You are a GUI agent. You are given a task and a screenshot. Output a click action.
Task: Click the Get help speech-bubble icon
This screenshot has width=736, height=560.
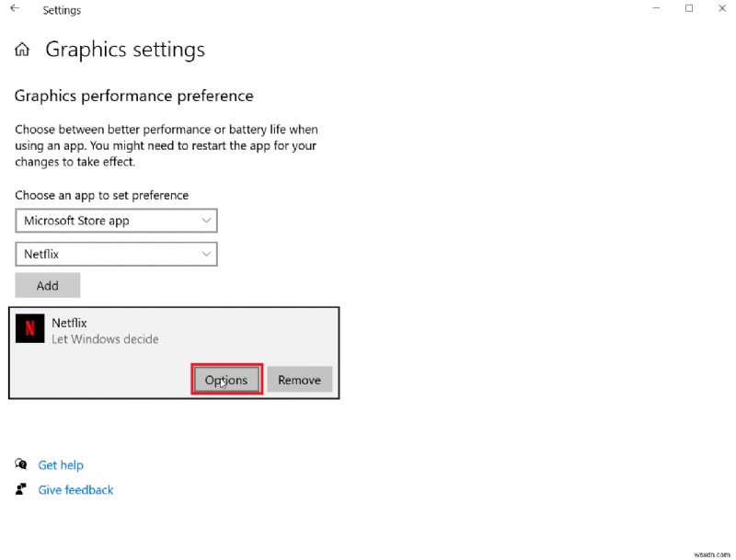20,464
